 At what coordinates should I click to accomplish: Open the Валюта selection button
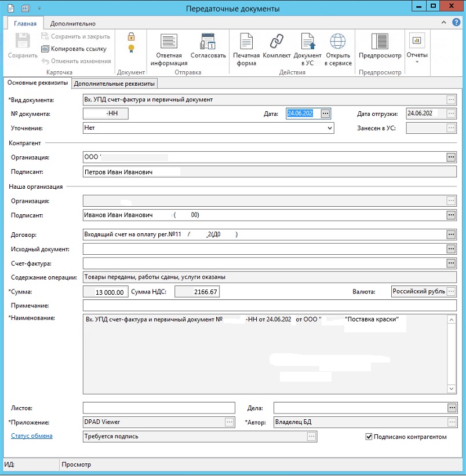[451, 291]
